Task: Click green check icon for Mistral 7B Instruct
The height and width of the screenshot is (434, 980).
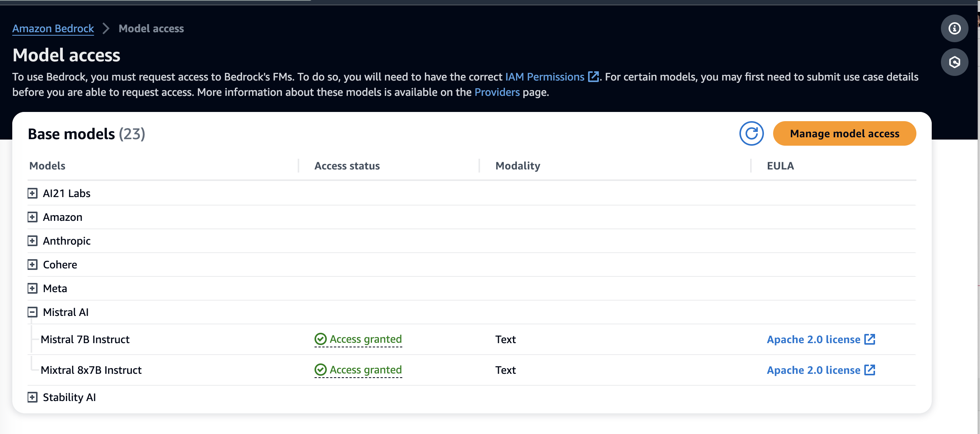Action: point(320,339)
